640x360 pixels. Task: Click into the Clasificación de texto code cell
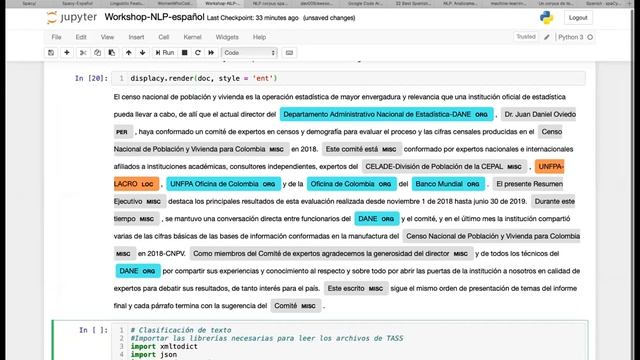348,341
